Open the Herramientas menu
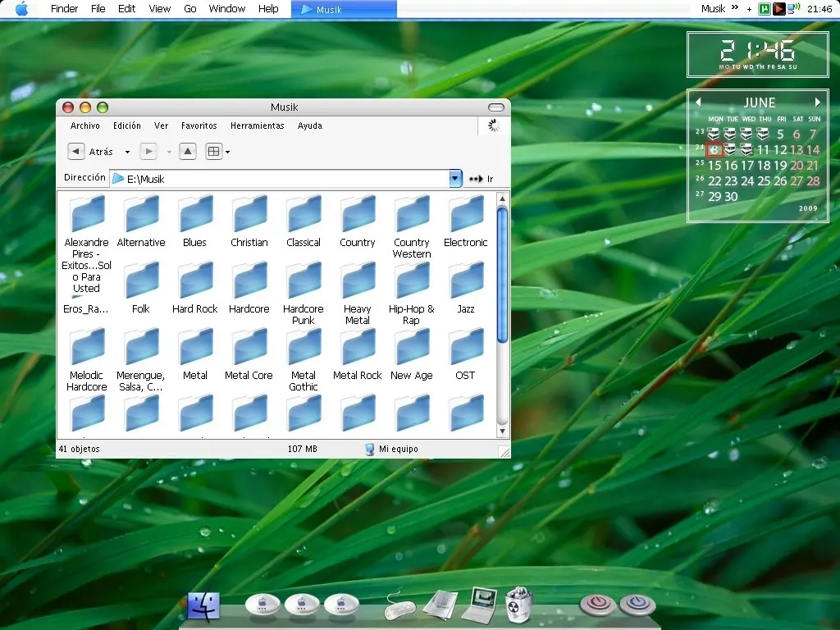 [x=257, y=126]
